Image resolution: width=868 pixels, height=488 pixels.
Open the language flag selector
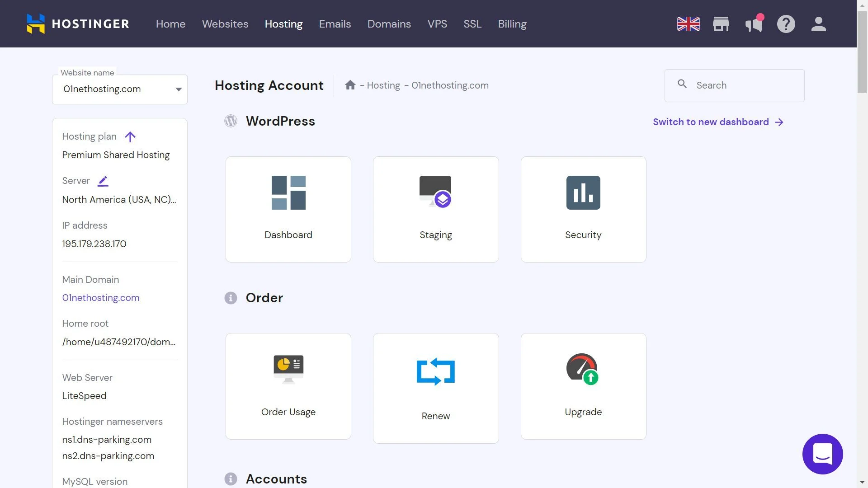tap(688, 24)
